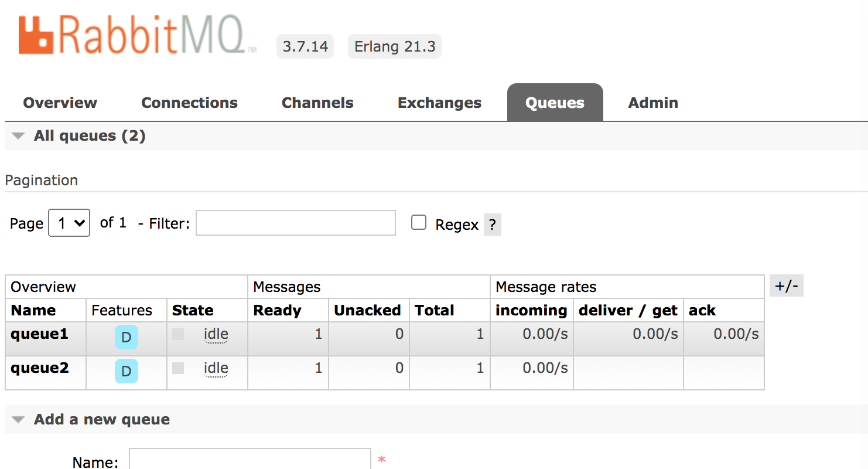Sort by the ack column header
Viewport: 868px width, 469px height.
[702, 310]
